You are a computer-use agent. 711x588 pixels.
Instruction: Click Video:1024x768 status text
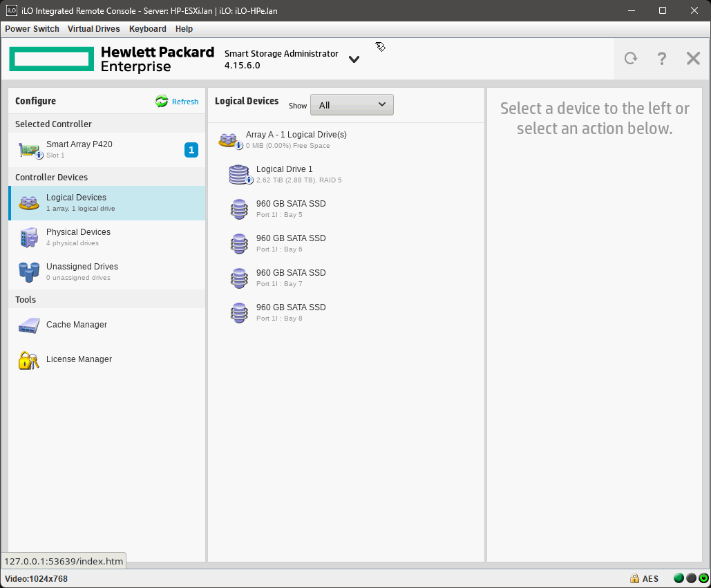[36, 578]
